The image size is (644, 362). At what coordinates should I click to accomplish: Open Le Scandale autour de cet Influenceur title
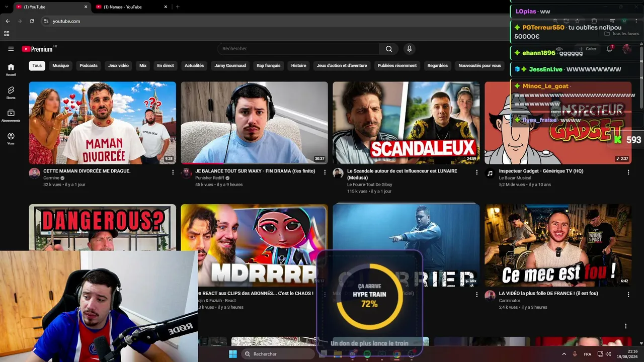[402, 174]
